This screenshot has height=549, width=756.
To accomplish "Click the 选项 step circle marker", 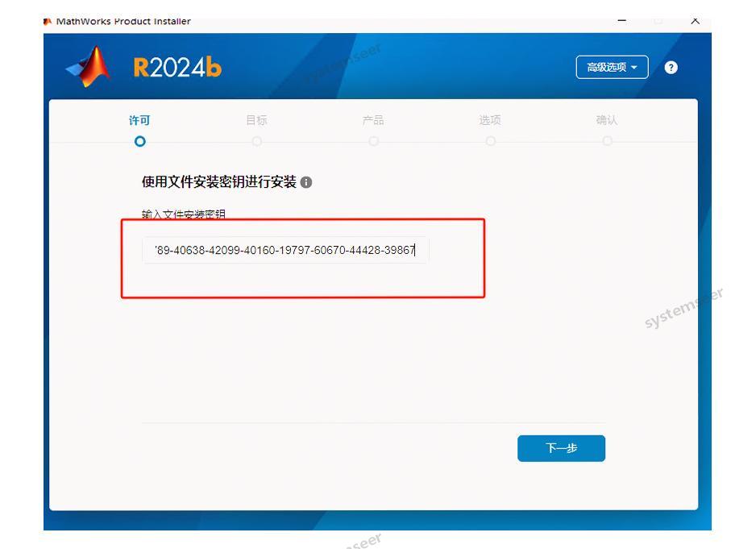I will (x=490, y=141).
